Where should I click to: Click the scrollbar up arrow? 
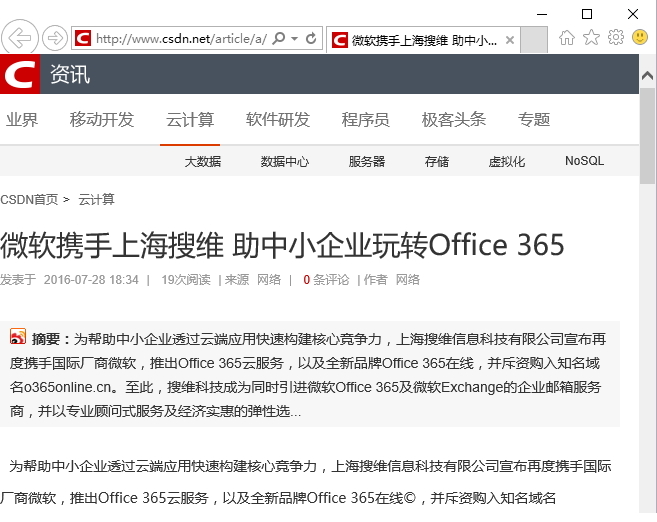pos(647,75)
